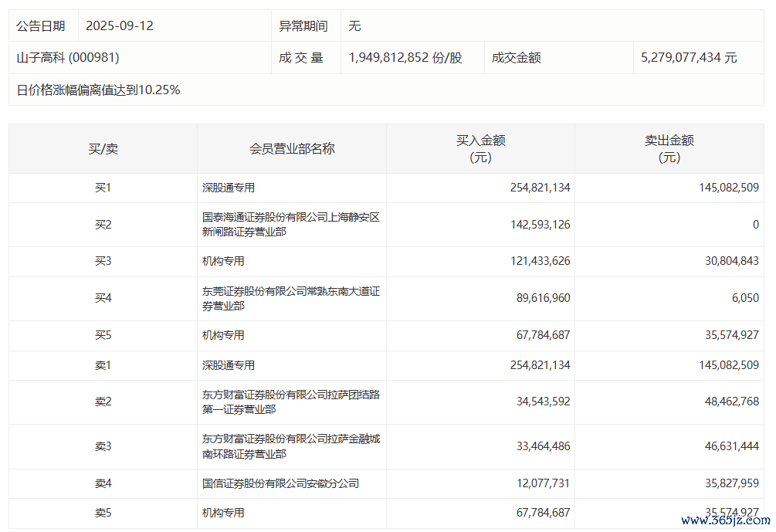This screenshot has height=532, width=776.
Task: Click 国信证券股份有限公司安徽分公司 name
Action: pyautogui.click(x=280, y=483)
